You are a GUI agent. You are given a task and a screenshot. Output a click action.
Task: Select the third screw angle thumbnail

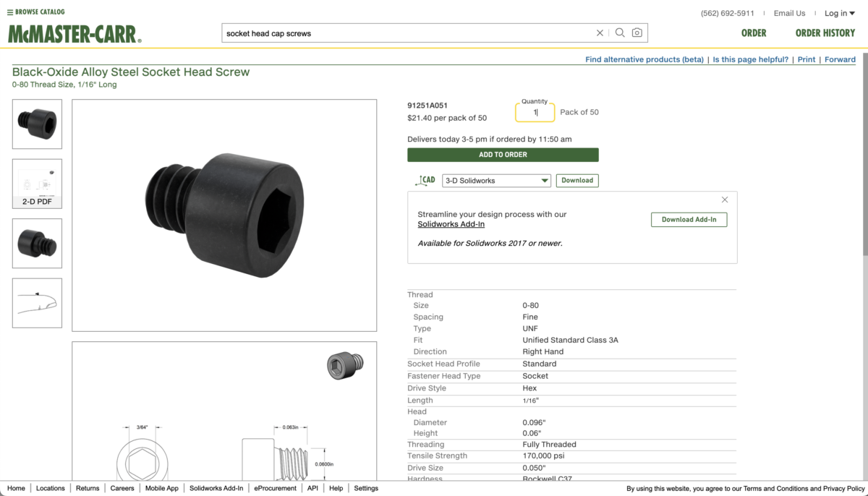(x=37, y=244)
